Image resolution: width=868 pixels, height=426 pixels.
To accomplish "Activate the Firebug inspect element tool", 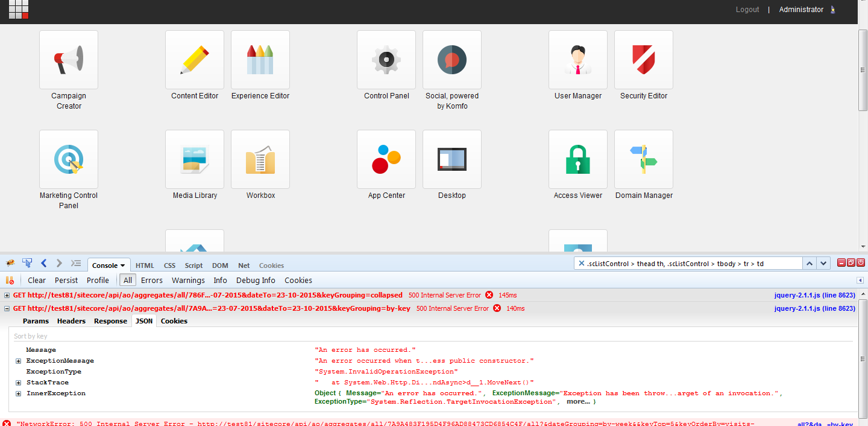I will (x=27, y=263).
